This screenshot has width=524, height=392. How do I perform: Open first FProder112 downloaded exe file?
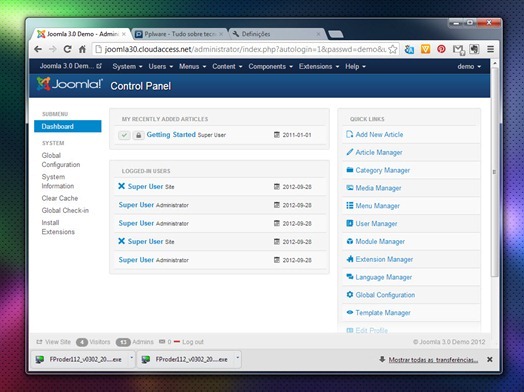pyautogui.click(x=80, y=359)
